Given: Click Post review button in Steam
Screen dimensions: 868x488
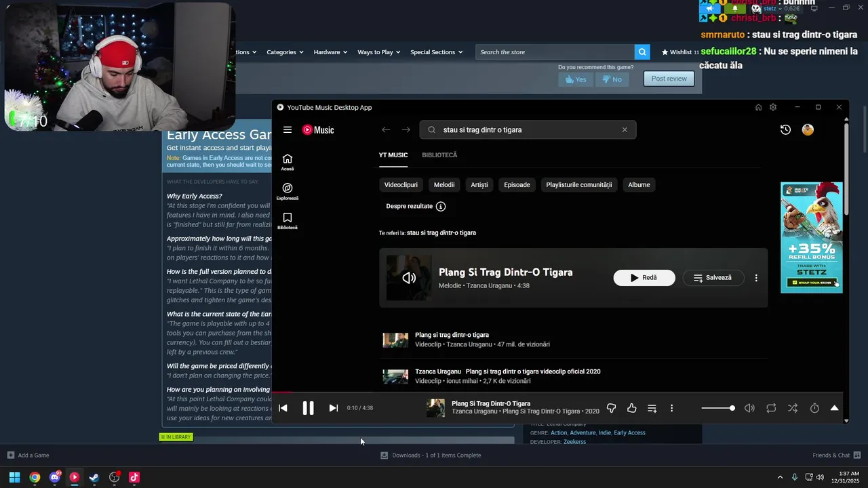Looking at the screenshot, I should coord(669,79).
